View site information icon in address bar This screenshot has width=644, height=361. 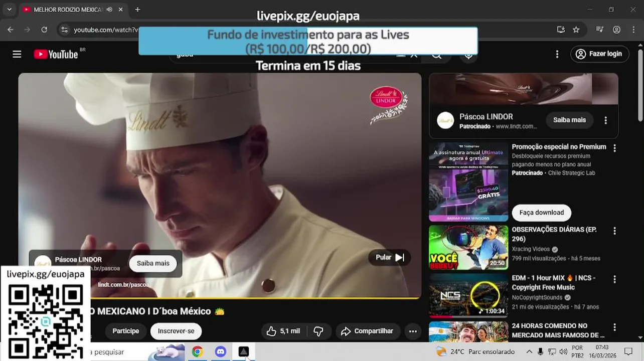pos(64,30)
